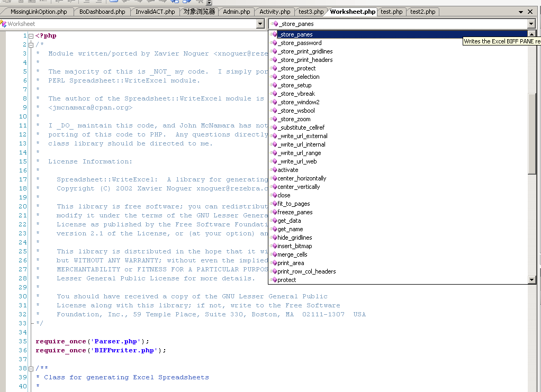The width and height of the screenshot is (541, 392).
Task: Choose insert_bitmap in the method list
Action: click(x=295, y=246)
